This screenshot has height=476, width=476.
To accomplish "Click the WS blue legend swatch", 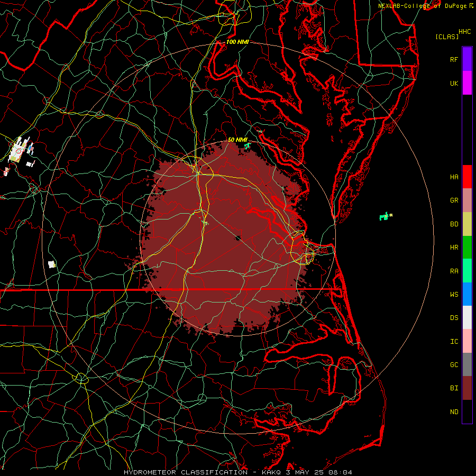I will pyautogui.click(x=467, y=294).
